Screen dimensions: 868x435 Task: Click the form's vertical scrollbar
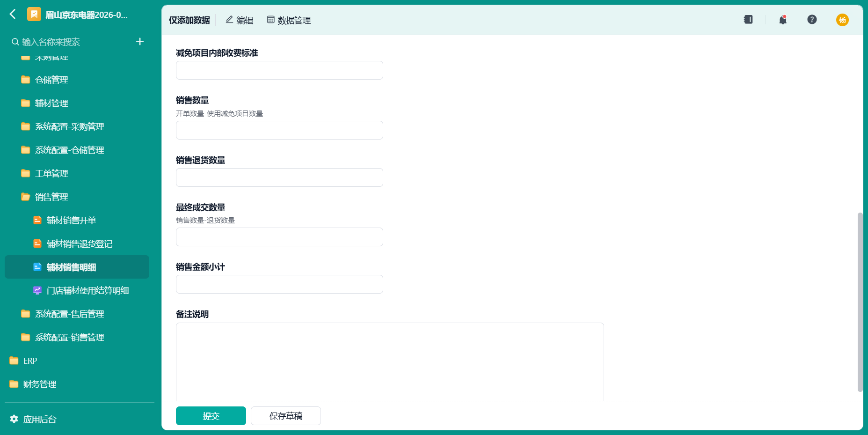860,302
